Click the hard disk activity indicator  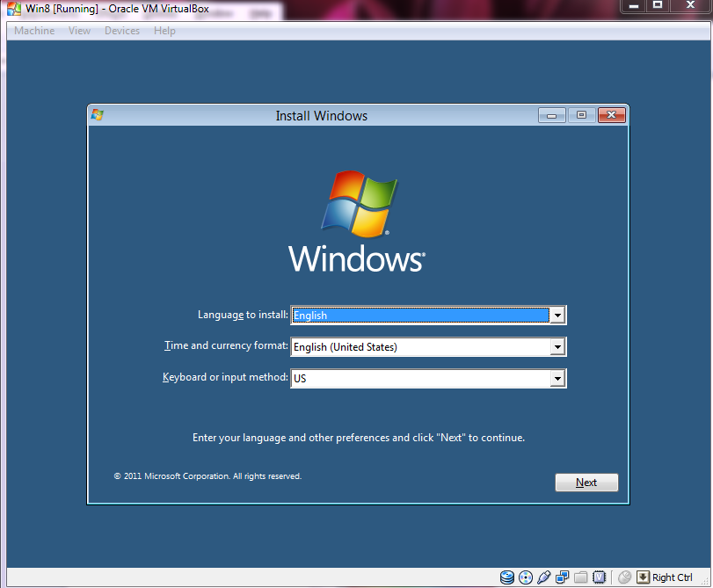pyautogui.click(x=507, y=577)
